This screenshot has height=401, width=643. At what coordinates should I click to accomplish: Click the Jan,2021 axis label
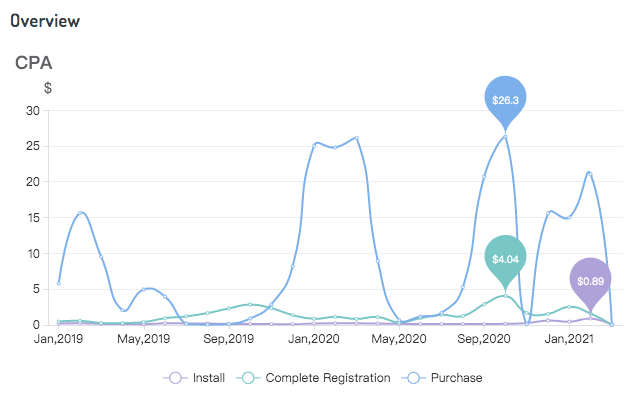[x=569, y=339]
